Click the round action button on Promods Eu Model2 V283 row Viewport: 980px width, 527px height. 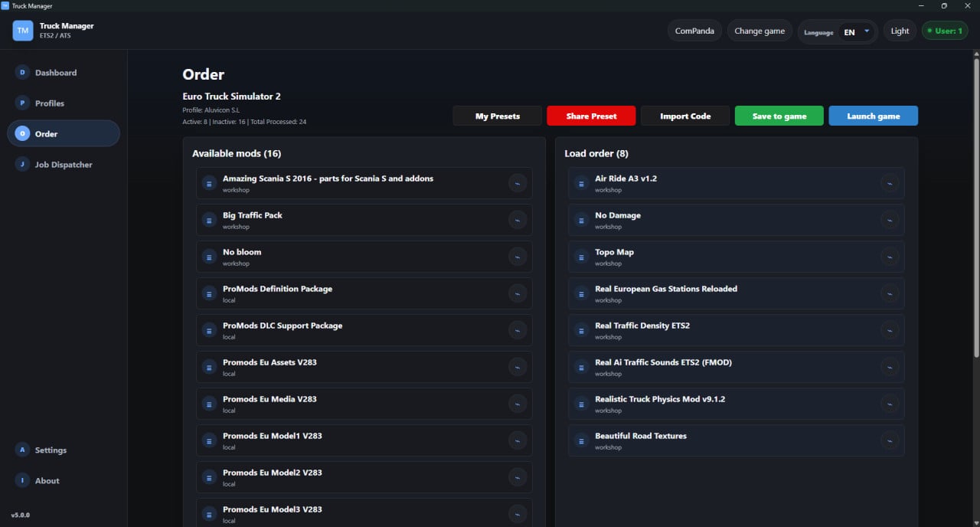[x=518, y=477]
